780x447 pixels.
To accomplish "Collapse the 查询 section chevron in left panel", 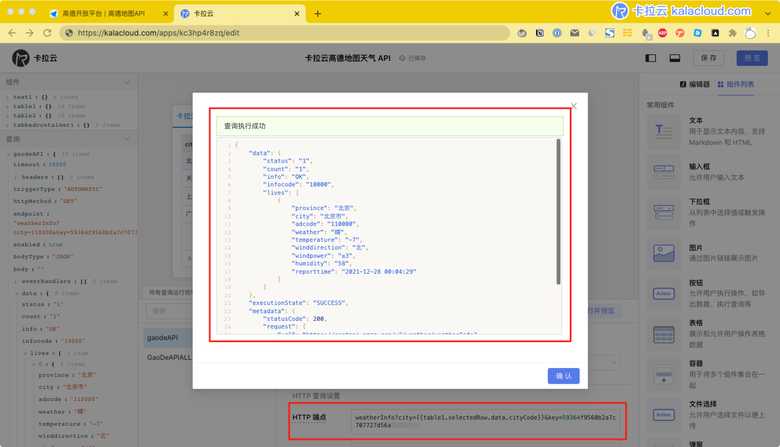I will (x=127, y=139).
